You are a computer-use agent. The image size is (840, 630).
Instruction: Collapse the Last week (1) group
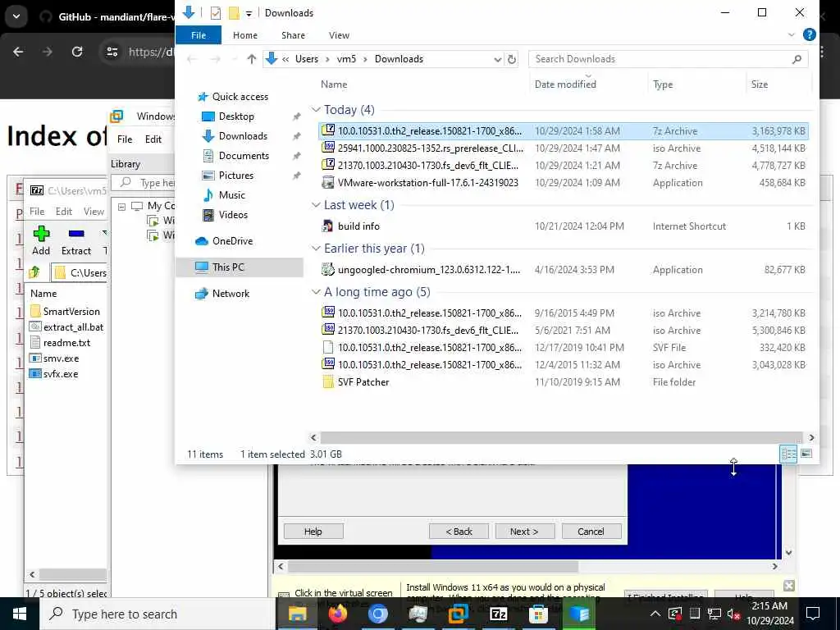(x=316, y=205)
